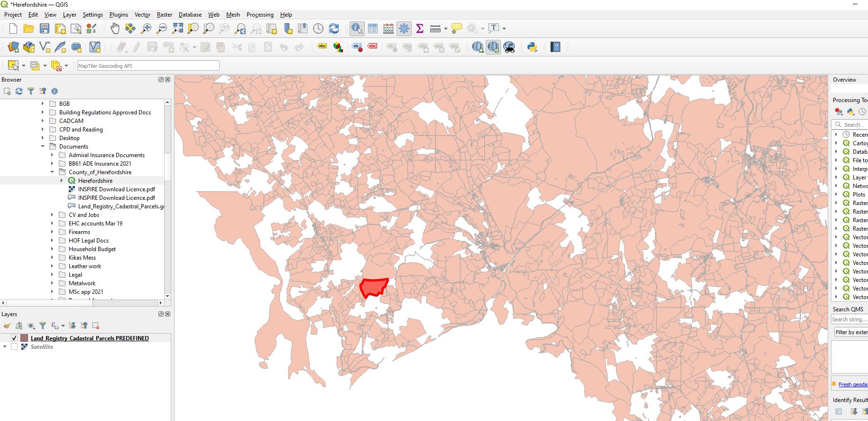The image size is (868, 421).
Task: Open the Layer menu
Action: 70,15
